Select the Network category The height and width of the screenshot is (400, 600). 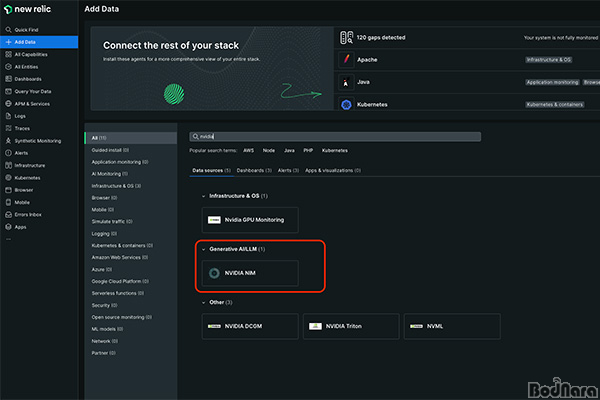[104, 341]
